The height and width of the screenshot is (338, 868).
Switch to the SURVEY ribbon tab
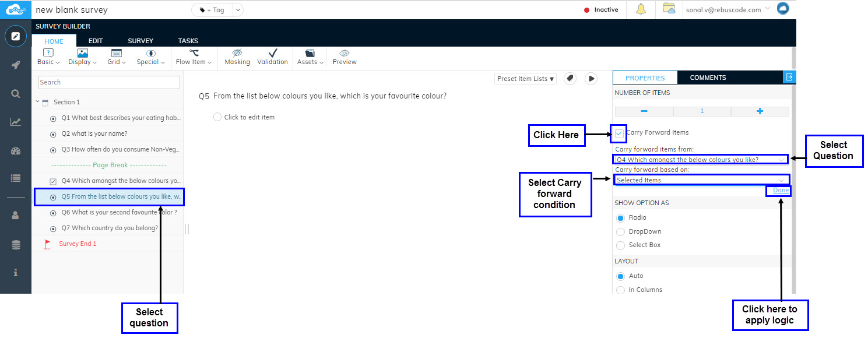pos(140,41)
